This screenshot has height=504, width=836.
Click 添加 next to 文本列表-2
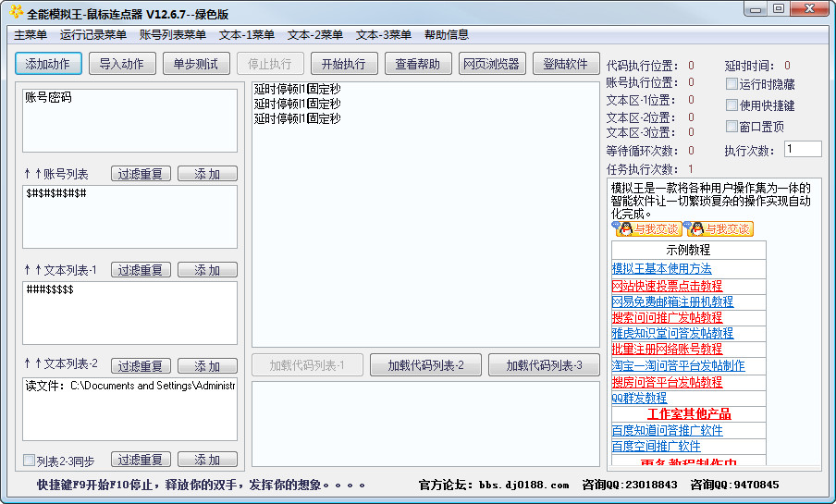(207, 366)
